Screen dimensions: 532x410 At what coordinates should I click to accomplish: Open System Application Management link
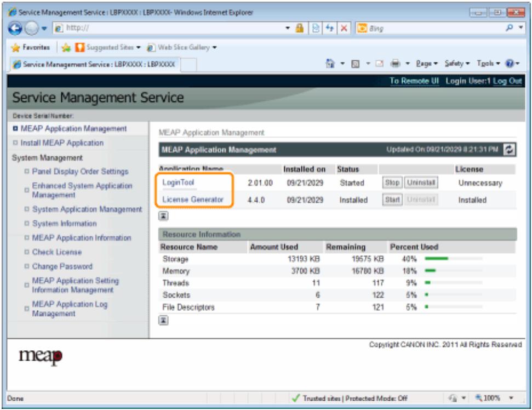[x=87, y=209]
